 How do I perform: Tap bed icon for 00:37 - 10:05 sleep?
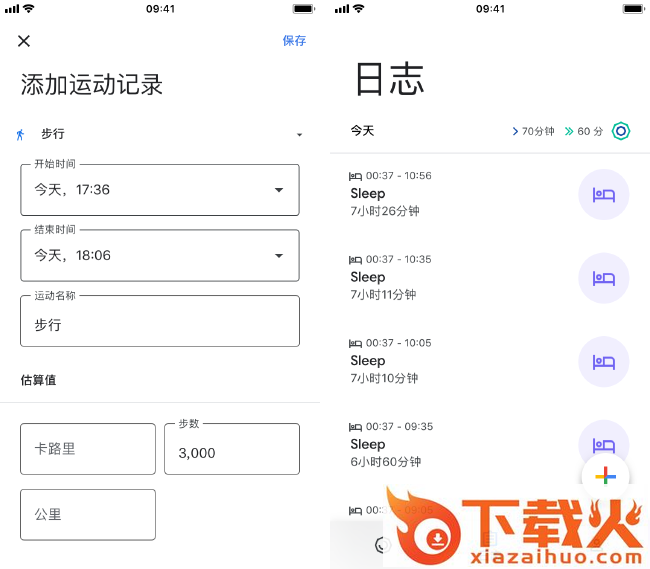(x=604, y=361)
